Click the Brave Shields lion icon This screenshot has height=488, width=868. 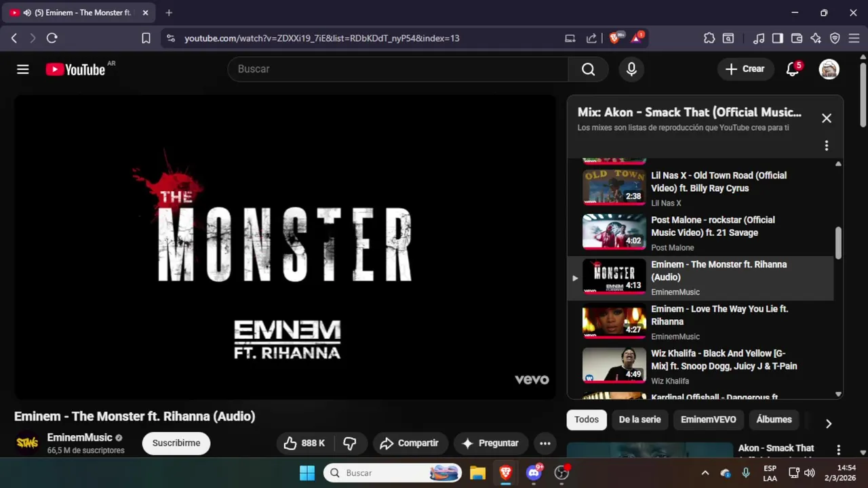click(x=614, y=38)
